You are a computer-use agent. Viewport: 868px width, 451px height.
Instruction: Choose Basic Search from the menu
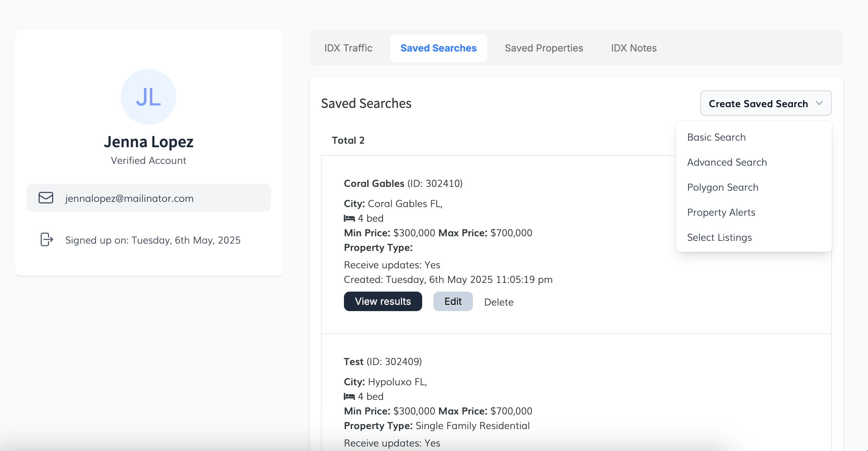pos(716,137)
